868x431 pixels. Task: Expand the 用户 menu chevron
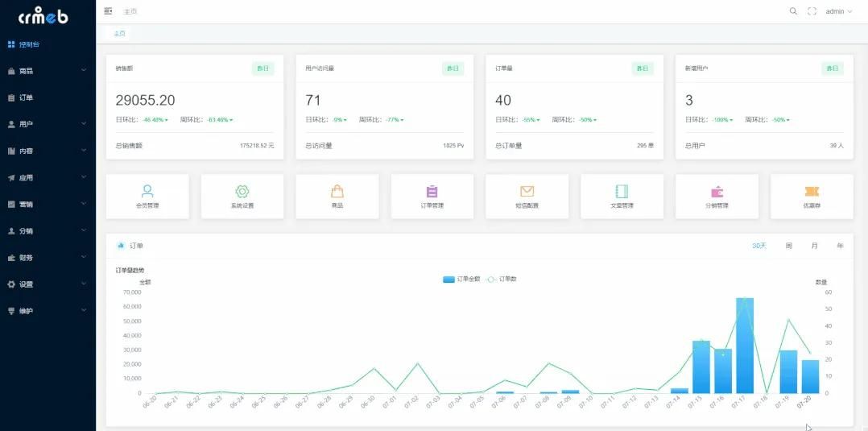pos(84,123)
